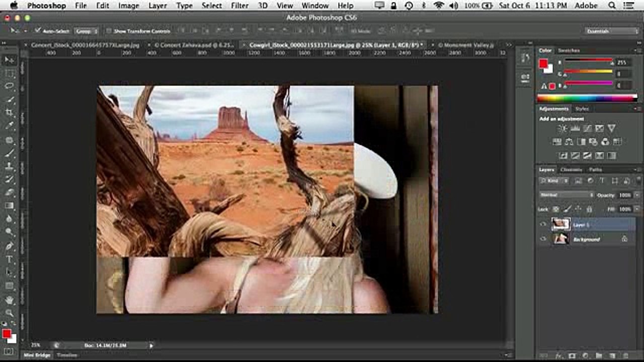Select the Path Selection tool
Image resolution: width=644 pixels, height=362 pixels.
tap(10, 273)
